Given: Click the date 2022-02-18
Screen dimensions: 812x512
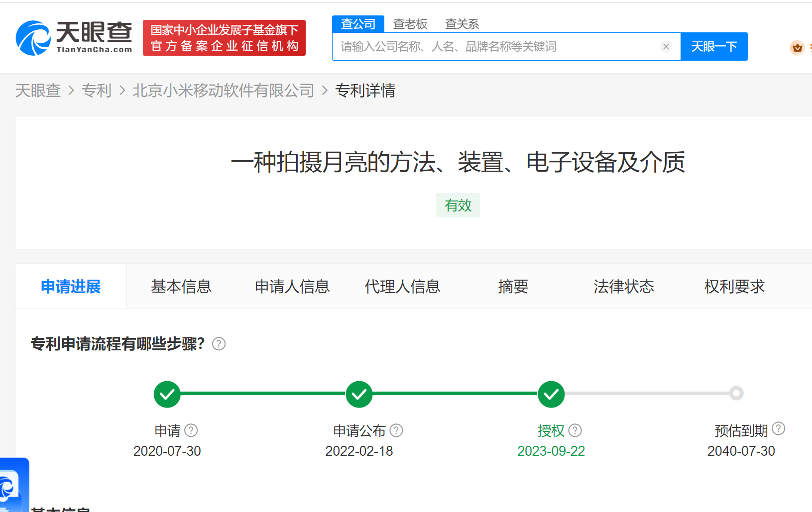Looking at the screenshot, I should [x=359, y=451].
